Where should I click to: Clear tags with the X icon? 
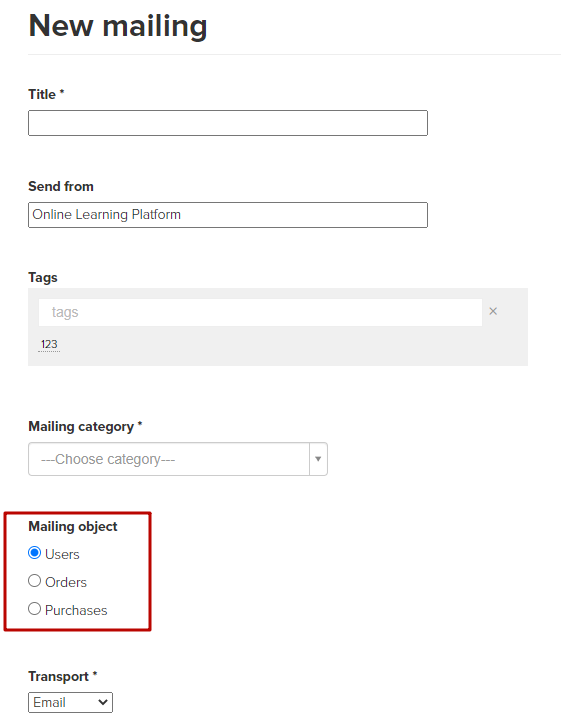pos(493,311)
